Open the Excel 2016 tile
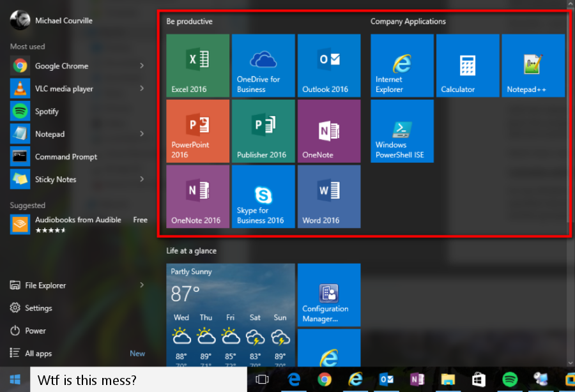575x392 pixels. click(x=197, y=65)
